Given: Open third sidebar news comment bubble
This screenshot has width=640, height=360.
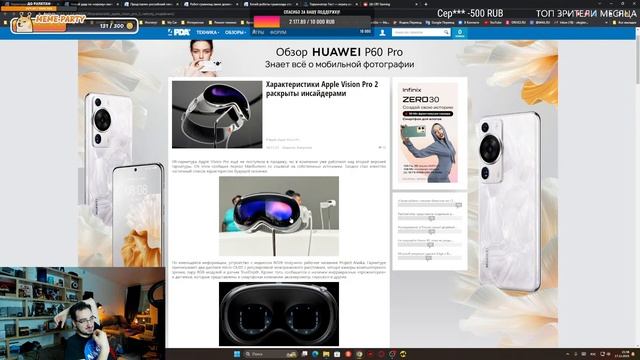Looking at the screenshot, I should [x=431, y=232].
